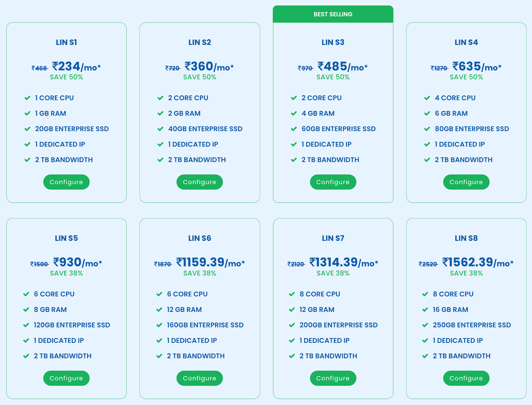
Task: Click the LIN S8 plan title
Action: point(466,238)
